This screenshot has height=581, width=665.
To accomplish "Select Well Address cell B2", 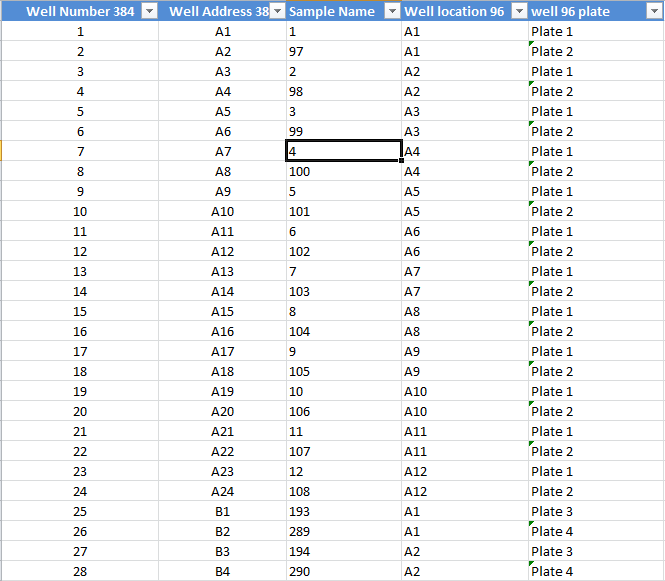I will (x=223, y=531).
